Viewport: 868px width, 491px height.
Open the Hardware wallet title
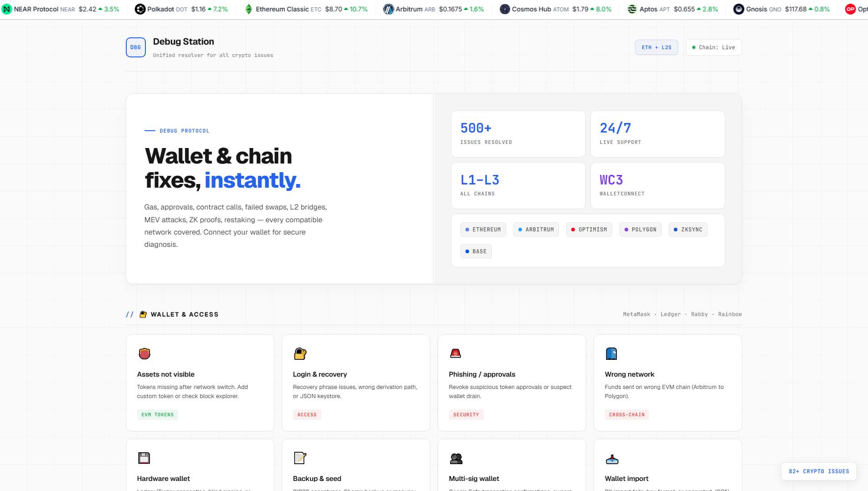tap(163, 479)
